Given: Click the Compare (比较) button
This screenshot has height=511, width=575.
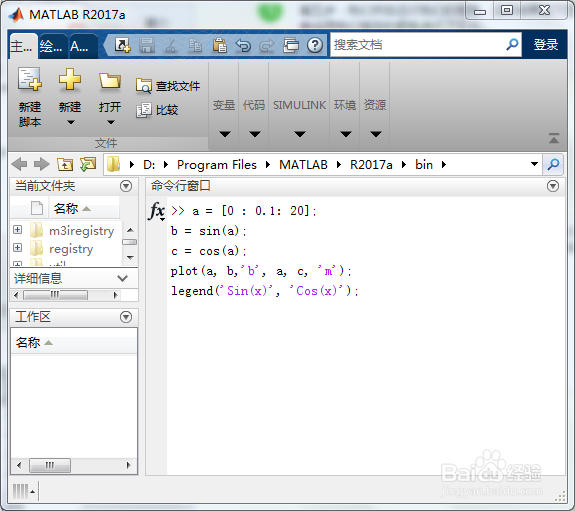Looking at the screenshot, I should coord(157,110).
